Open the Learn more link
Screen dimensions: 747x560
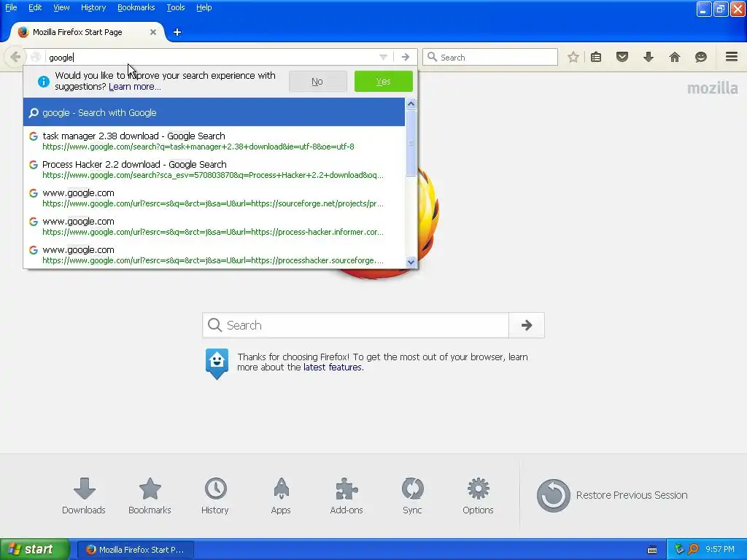135,87
